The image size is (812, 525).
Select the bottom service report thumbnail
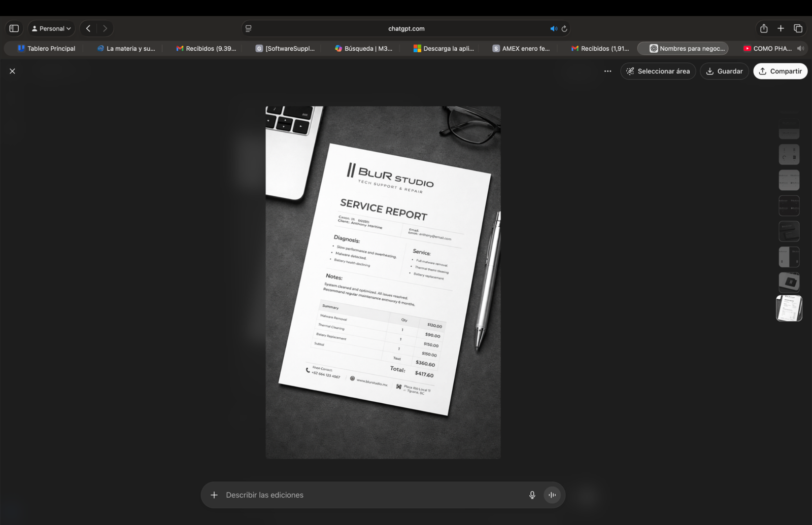click(789, 308)
